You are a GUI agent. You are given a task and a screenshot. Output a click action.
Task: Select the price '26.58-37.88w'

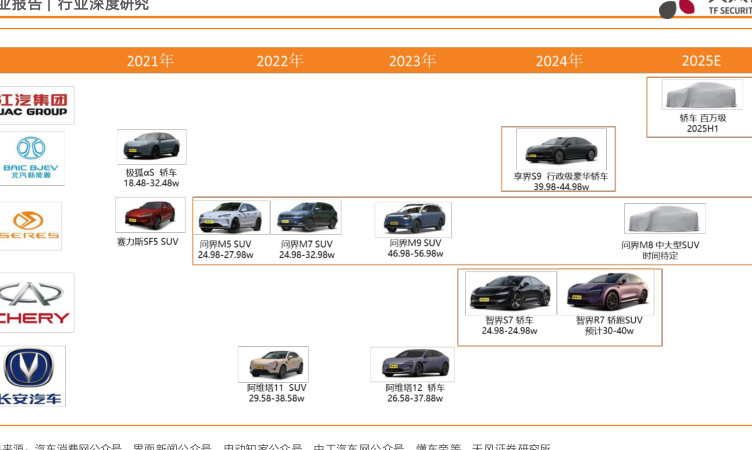(415, 398)
